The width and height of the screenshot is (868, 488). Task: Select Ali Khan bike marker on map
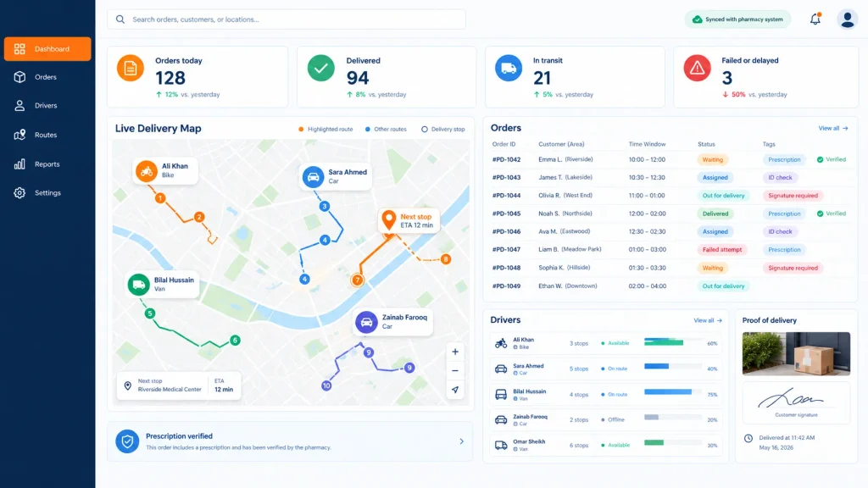147,171
